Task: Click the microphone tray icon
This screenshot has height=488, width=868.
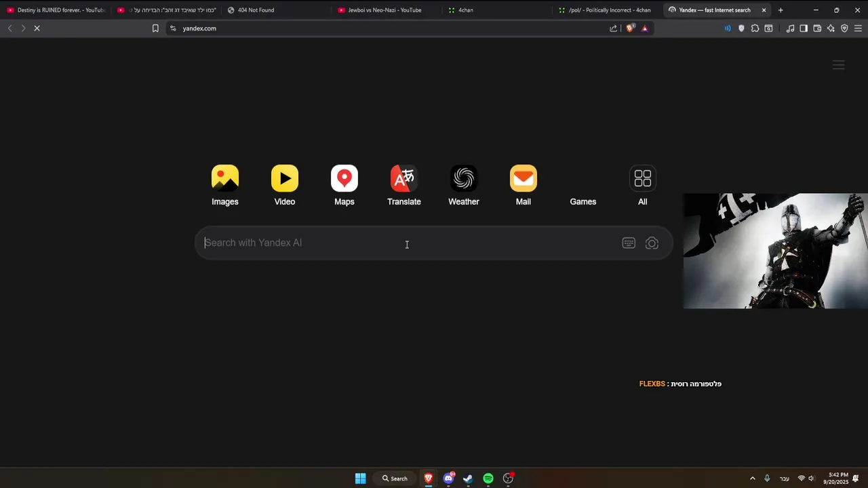Action: [x=767, y=479]
